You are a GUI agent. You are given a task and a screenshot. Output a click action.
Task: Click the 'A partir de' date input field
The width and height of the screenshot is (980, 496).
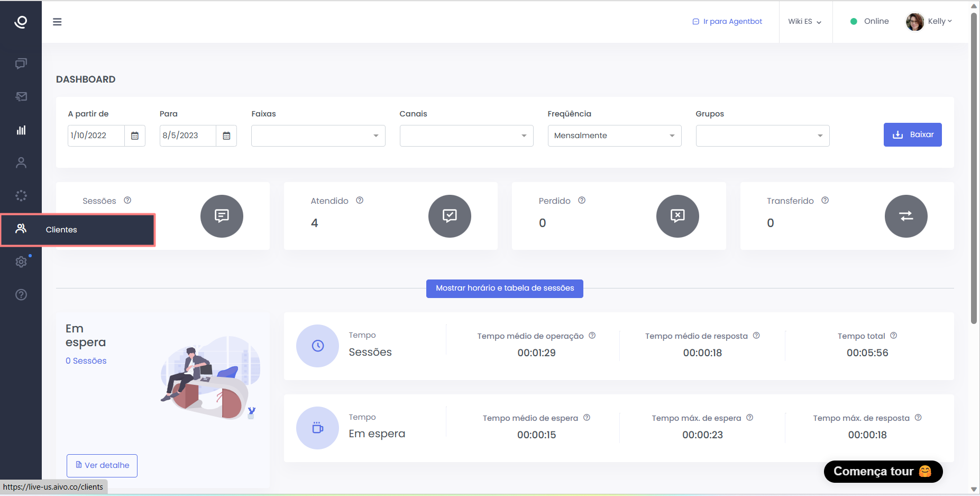(x=96, y=136)
